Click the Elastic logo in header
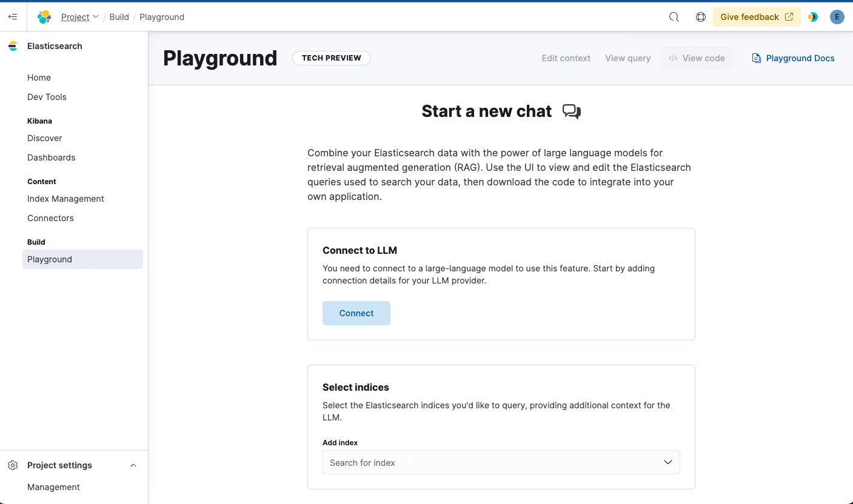Image resolution: width=853 pixels, height=504 pixels. pyautogui.click(x=44, y=17)
